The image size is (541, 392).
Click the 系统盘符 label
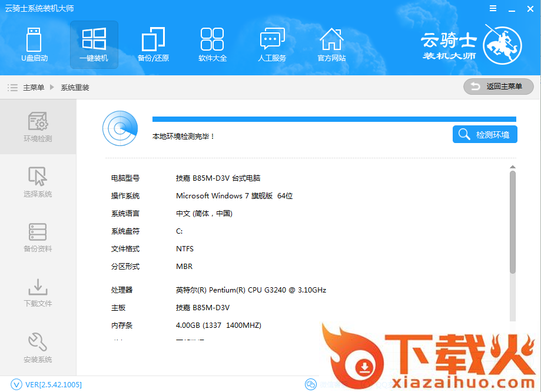tap(125, 231)
